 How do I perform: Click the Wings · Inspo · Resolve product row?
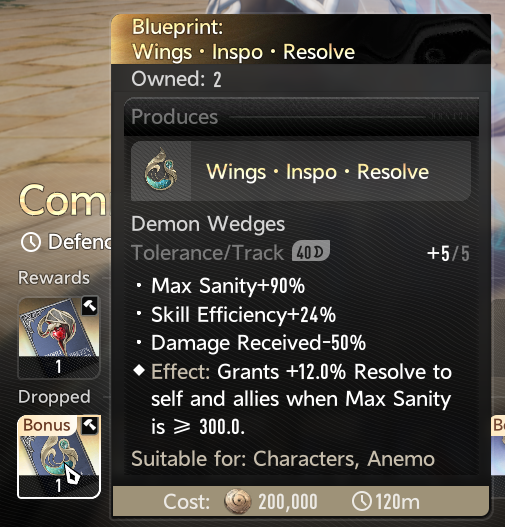[301, 171]
